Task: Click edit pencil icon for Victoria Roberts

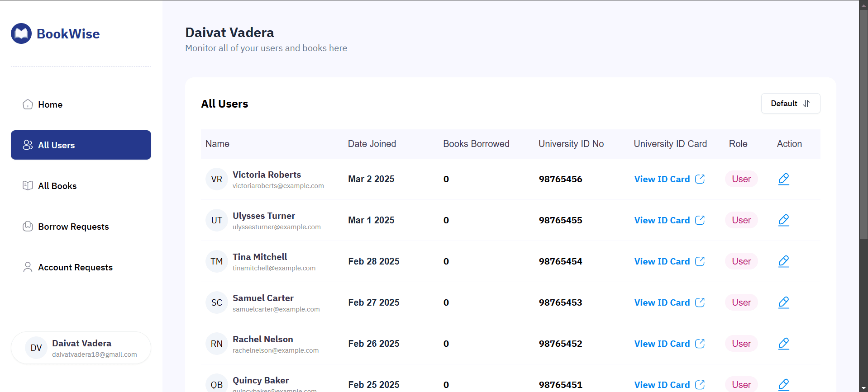Action: pos(783,179)
